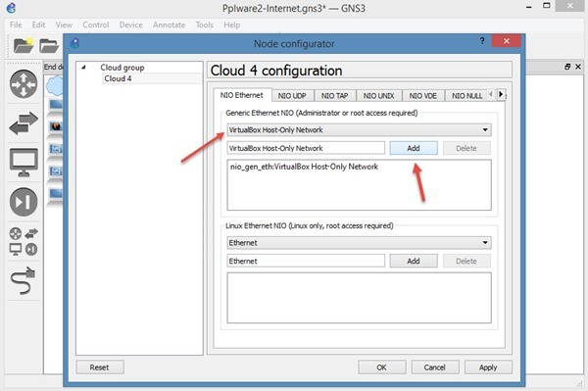This screenshot has height=391, width=588.
Task: Switch to the NIO UNIX tab
Action: [x=378, y=96]
